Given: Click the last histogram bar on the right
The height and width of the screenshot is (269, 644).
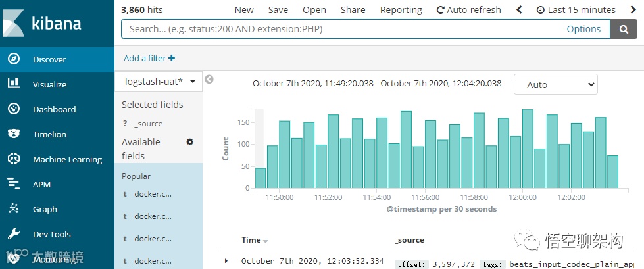Looking at the screenshot, I should click(612, 172).
